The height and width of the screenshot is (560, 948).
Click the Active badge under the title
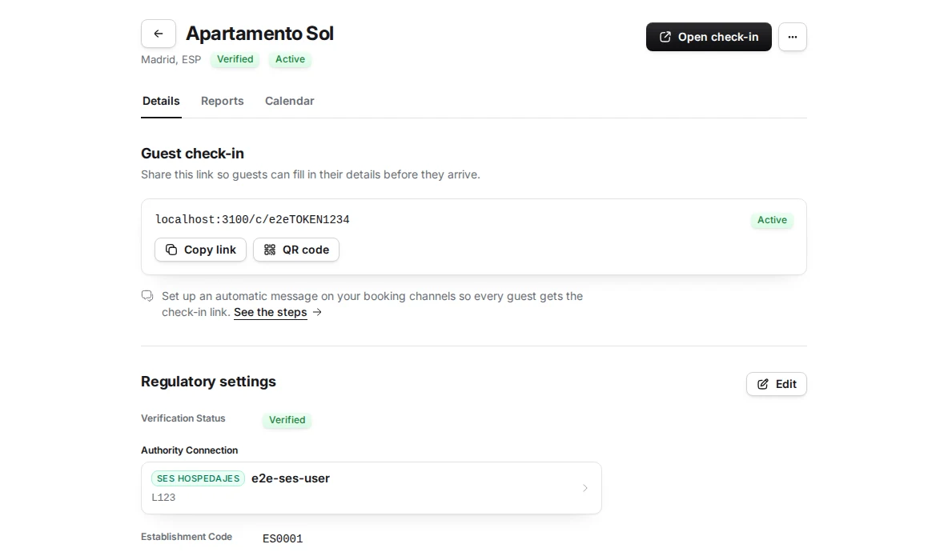pos(290,59)
